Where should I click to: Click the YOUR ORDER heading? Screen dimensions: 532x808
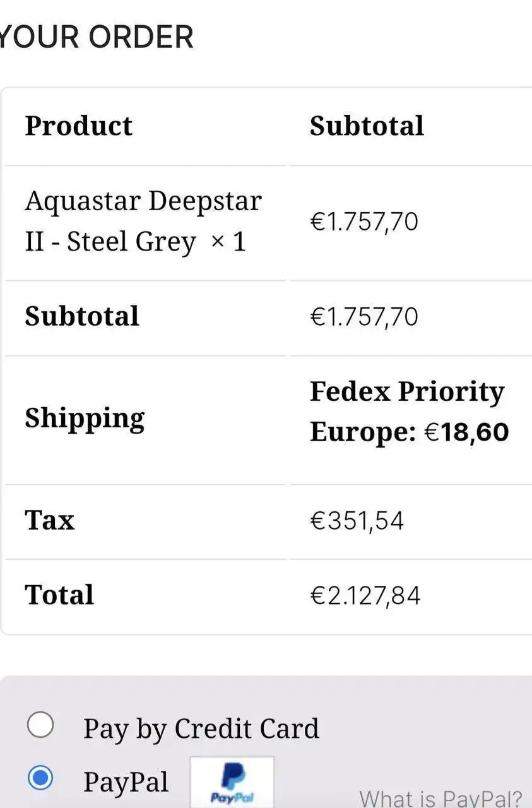click(96, 37)
